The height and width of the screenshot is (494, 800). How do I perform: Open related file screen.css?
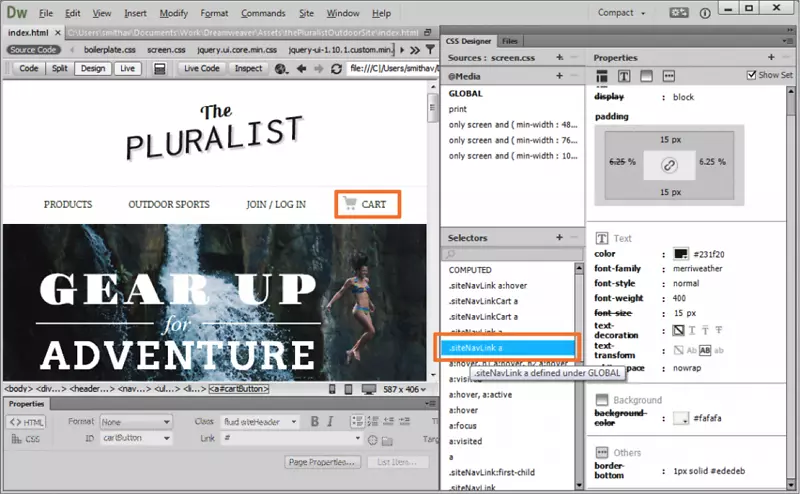click(x=166, y=50)
